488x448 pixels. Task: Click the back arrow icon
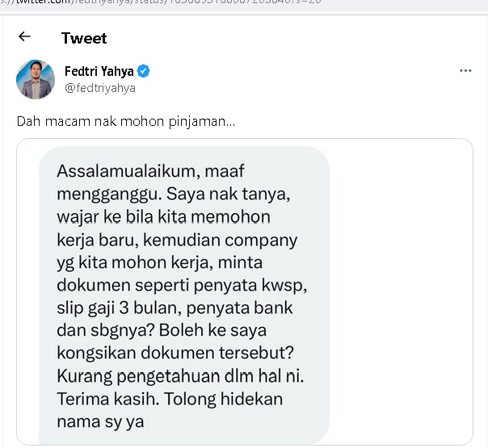click(24, 37)
